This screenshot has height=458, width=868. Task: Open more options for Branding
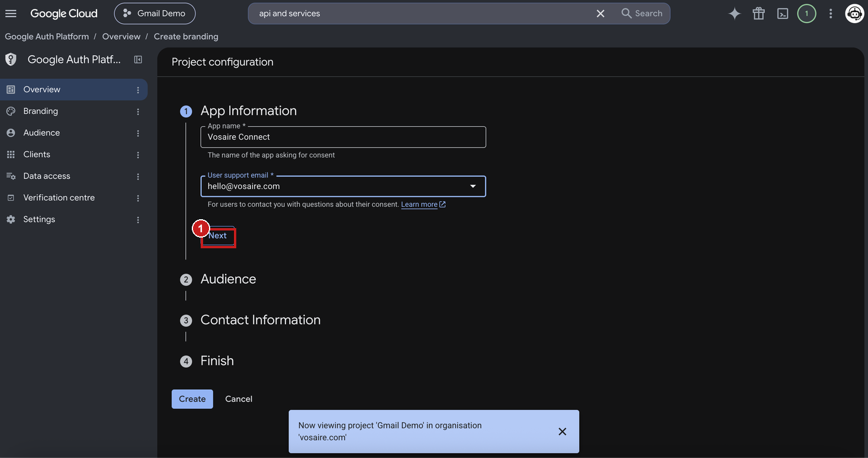click(x=138, y=111)
